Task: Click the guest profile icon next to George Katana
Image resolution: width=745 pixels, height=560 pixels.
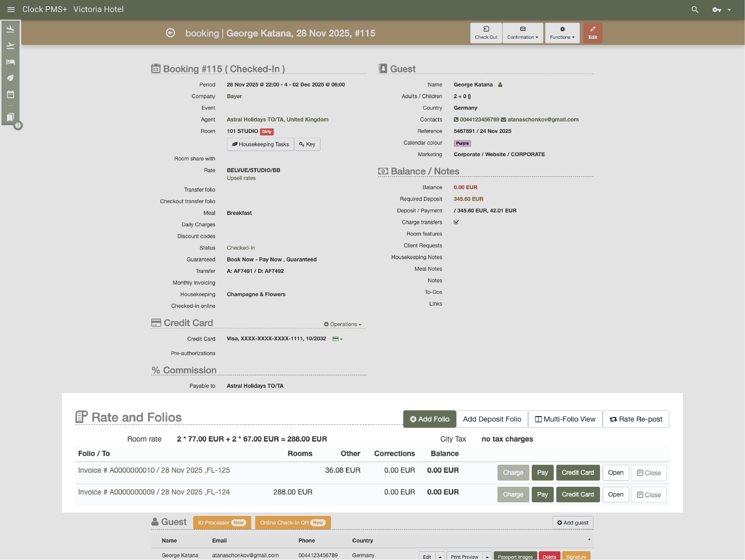Action: pyautogui.click(x=500, y=85)
